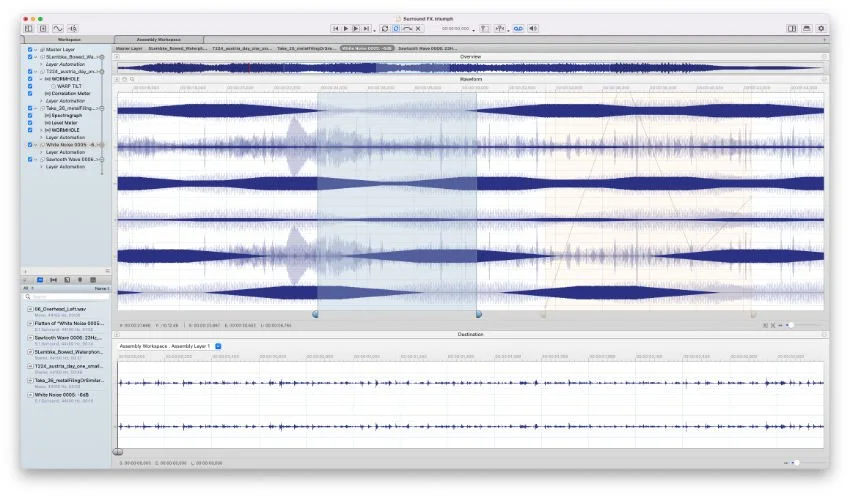Image resolution: width=850 pixels, height=496 pixels.
Task: Click the time counter display field
Action: click(x=455, y=28)
